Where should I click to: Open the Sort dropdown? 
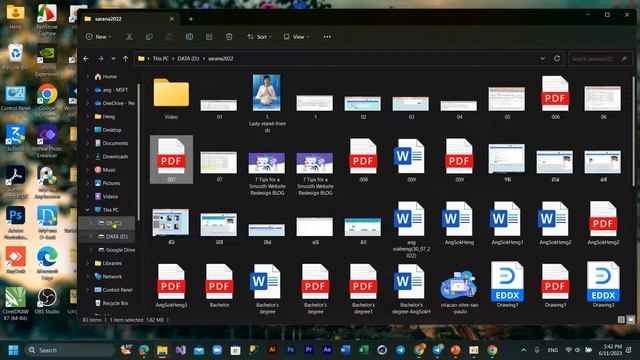pyautogui.click(x=260, y=37)
